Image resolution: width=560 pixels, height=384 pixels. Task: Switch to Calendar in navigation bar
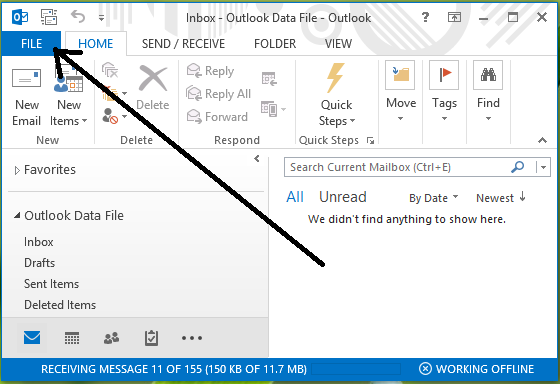(72, 338)
